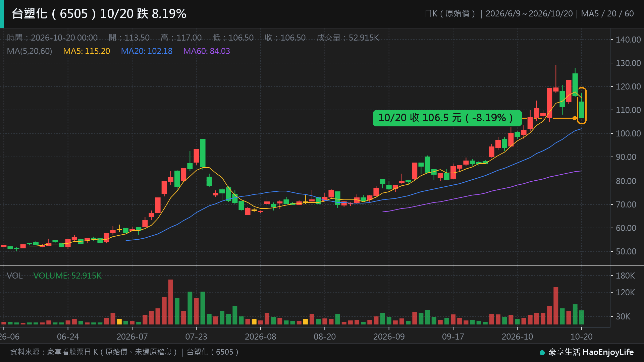Click the 100.00 price axis label

(628, 133)
